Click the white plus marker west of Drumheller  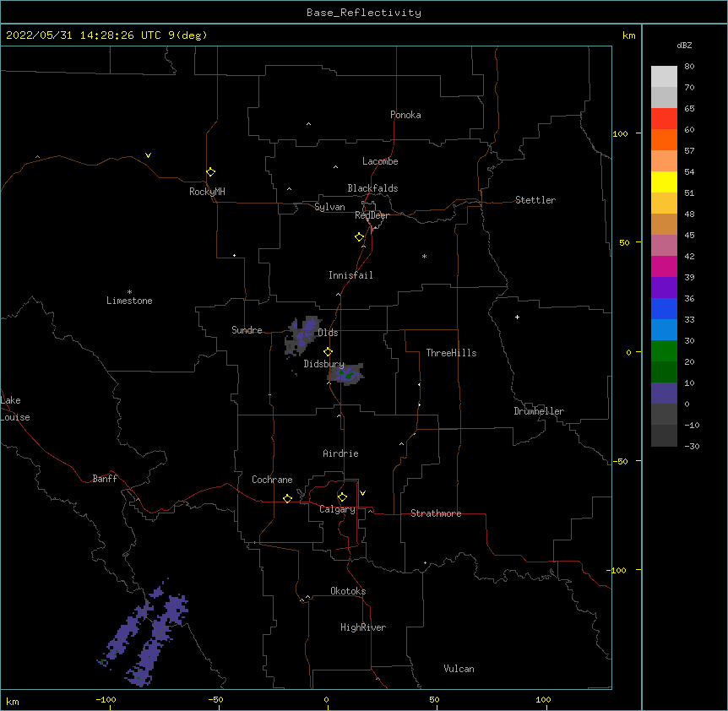[x=517, y=317]
